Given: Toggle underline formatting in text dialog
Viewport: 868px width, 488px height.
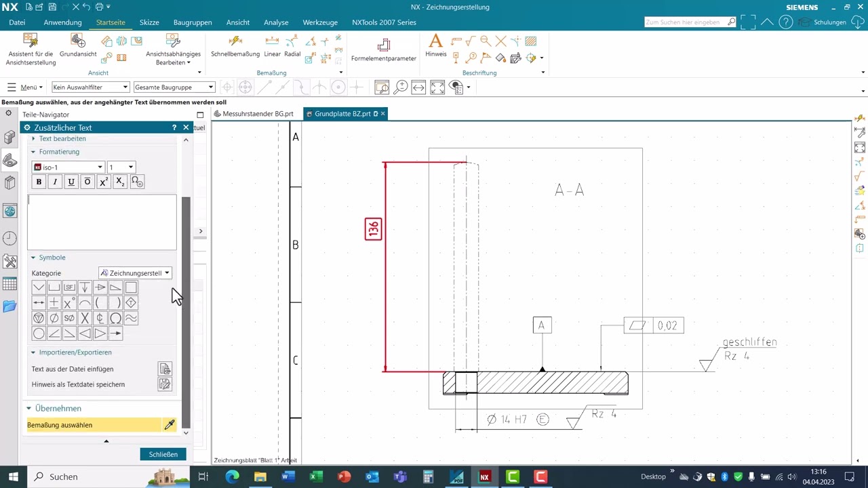Looking at the screenshot, I should click(x=71, y=182).
